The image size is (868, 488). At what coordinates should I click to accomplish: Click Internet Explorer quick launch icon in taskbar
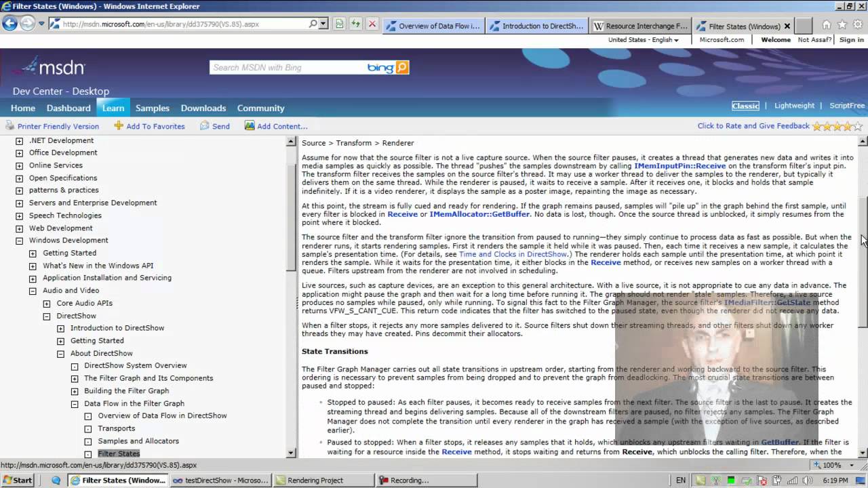point(56,480)
